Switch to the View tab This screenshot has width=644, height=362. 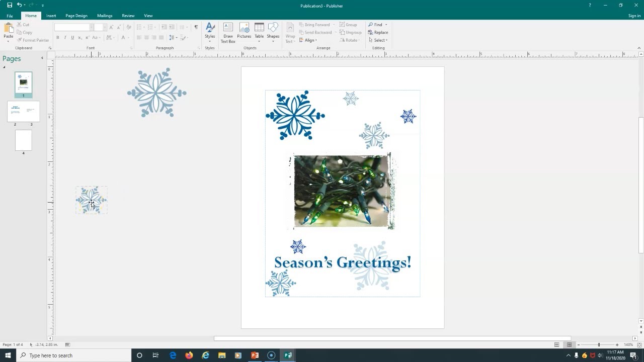pos(148,16)
